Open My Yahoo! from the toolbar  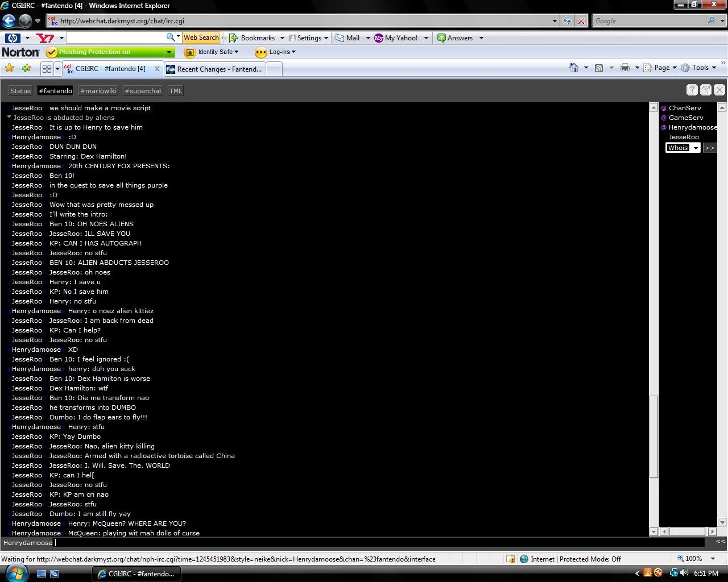396,38
